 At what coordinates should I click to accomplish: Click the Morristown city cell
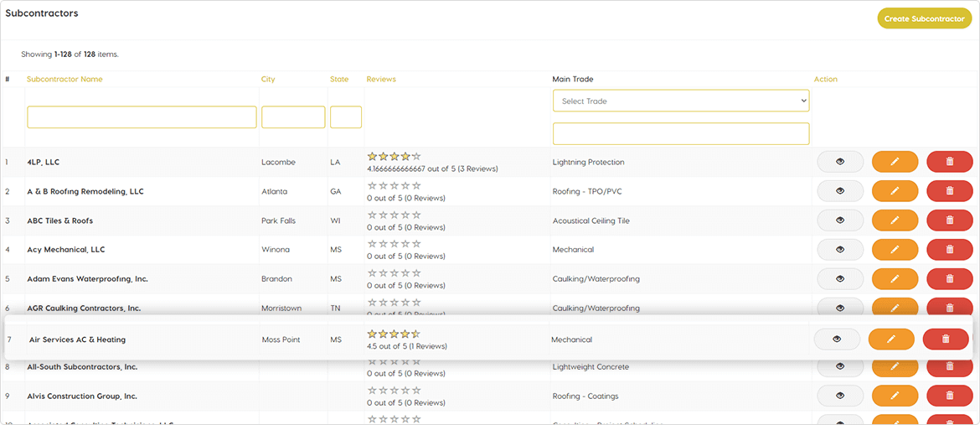pyautogui.click(x=282, y=308)
